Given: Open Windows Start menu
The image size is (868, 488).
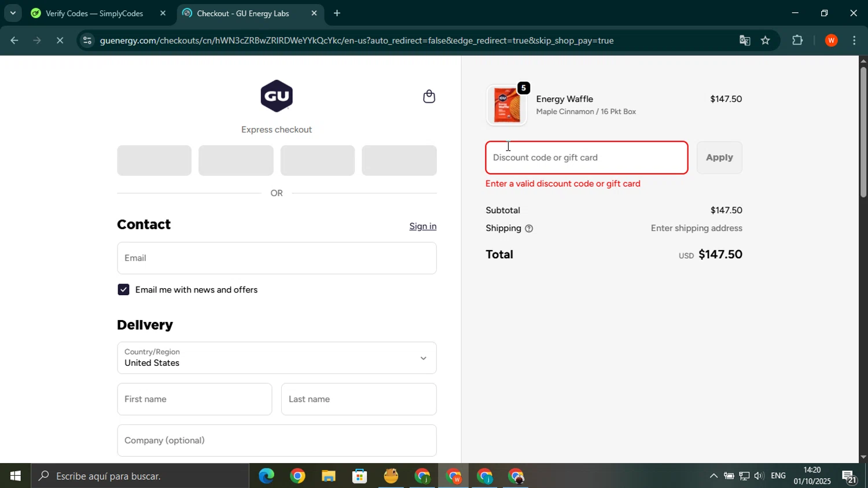Looking at the screenshot, I should 16,476.
